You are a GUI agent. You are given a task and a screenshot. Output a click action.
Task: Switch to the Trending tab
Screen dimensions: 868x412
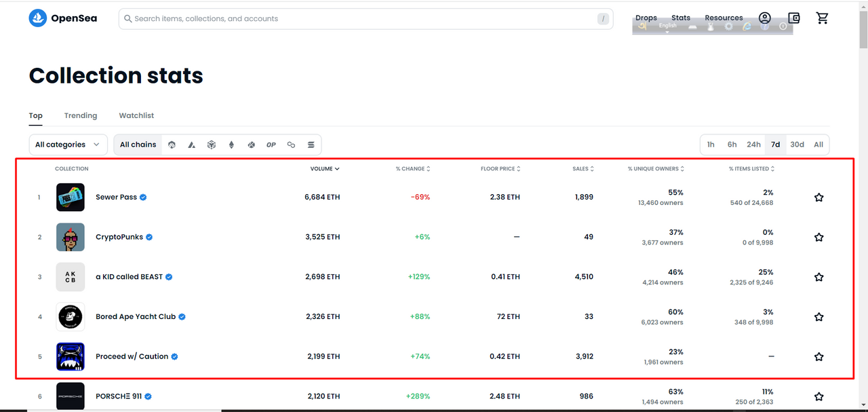tap(81, 116)
